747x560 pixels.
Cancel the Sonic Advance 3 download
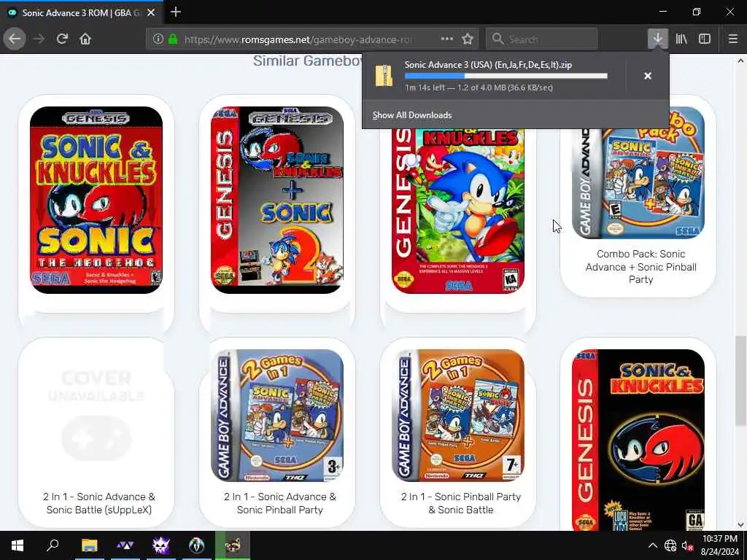(x=648, y=76)
